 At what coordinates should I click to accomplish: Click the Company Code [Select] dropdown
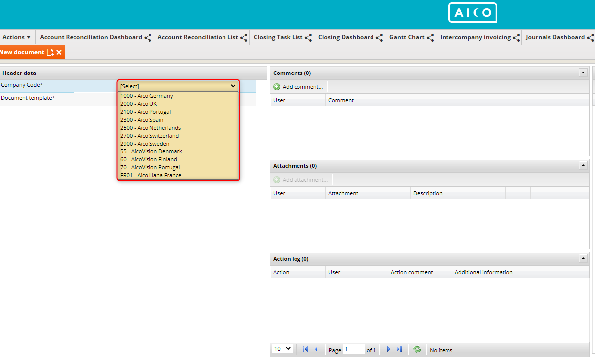178,86
